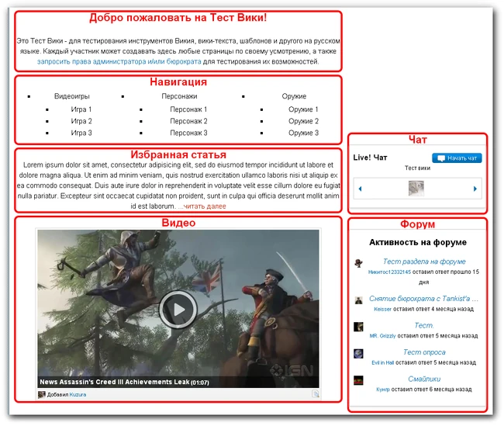Viewport: 504px width, 426px height.
Task: Click Активность на форуме heading
Action: tap(417, 242)
